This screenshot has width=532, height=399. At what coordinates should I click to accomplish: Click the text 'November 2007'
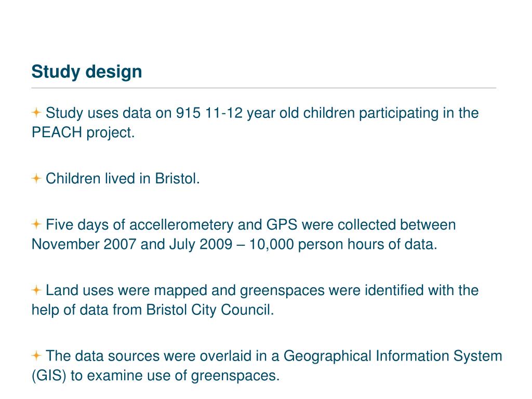click(x=84, y=244)
